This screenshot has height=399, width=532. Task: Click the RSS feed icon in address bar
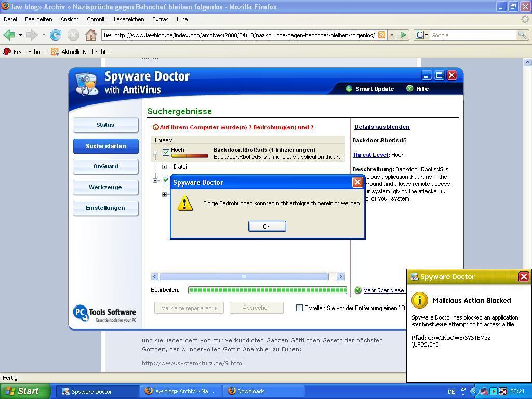pyautogui.click(x=382, y=35)
